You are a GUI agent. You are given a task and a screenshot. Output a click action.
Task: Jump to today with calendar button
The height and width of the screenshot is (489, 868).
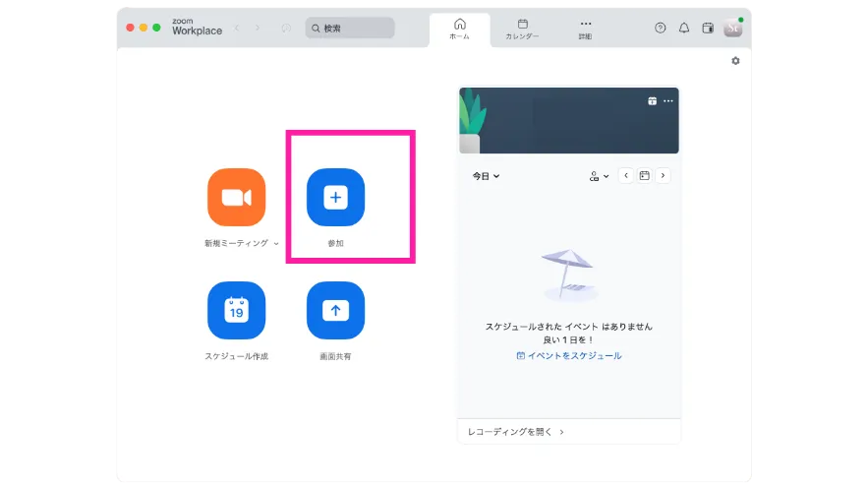tap(644, 175)
